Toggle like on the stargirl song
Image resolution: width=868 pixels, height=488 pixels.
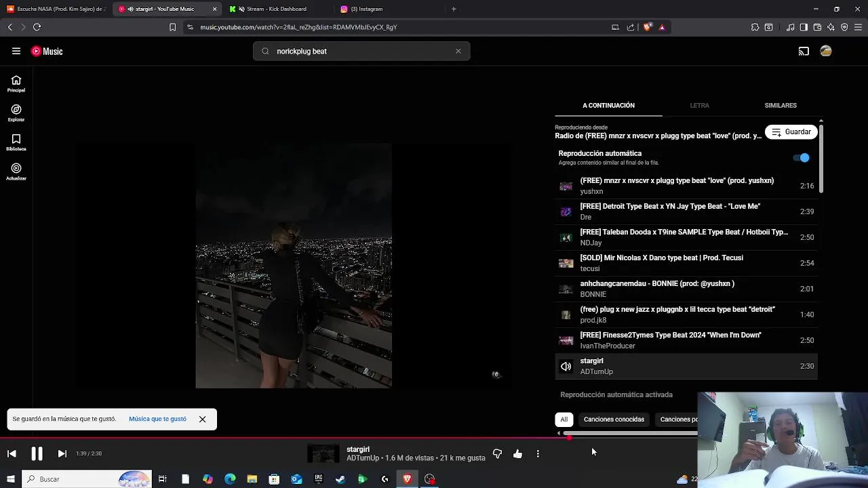[517, 453]
